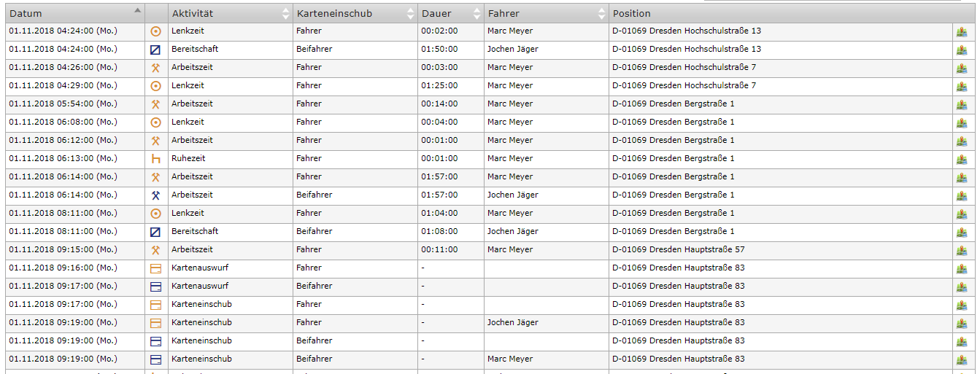Toggle the Karteneinschub column sort arrows

(x=411, y=13)
